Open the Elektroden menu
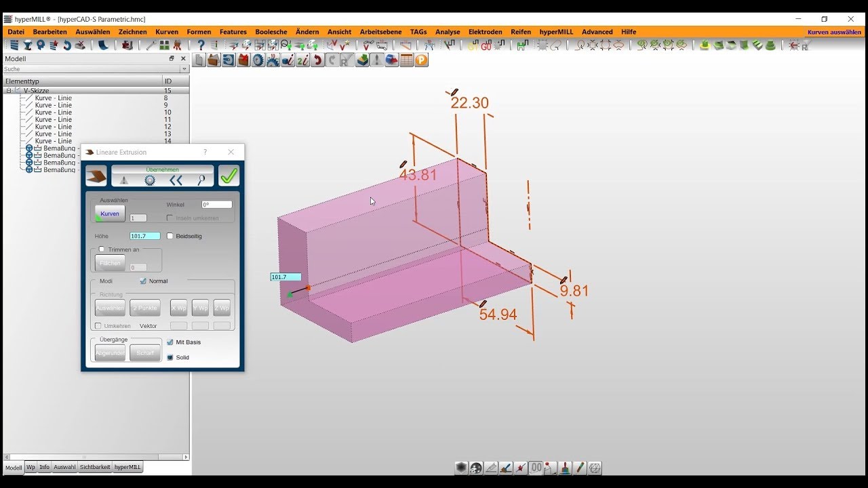 [x=486, y=32]
